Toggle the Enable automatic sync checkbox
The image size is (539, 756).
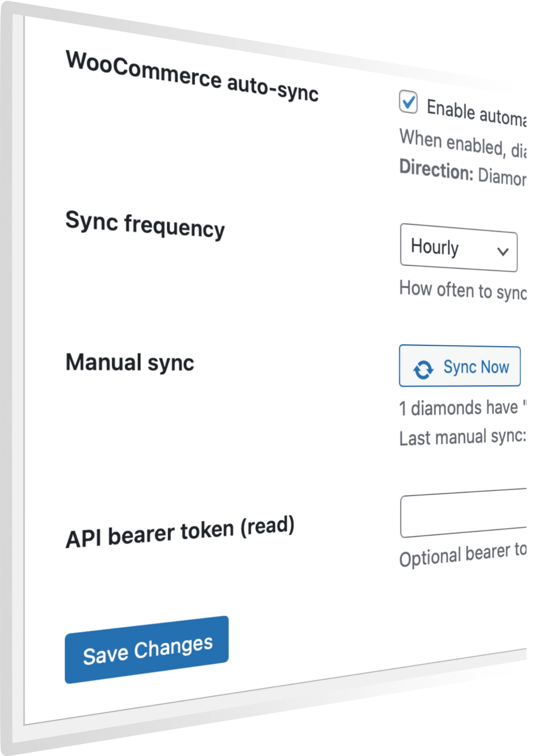coord(408,102)
